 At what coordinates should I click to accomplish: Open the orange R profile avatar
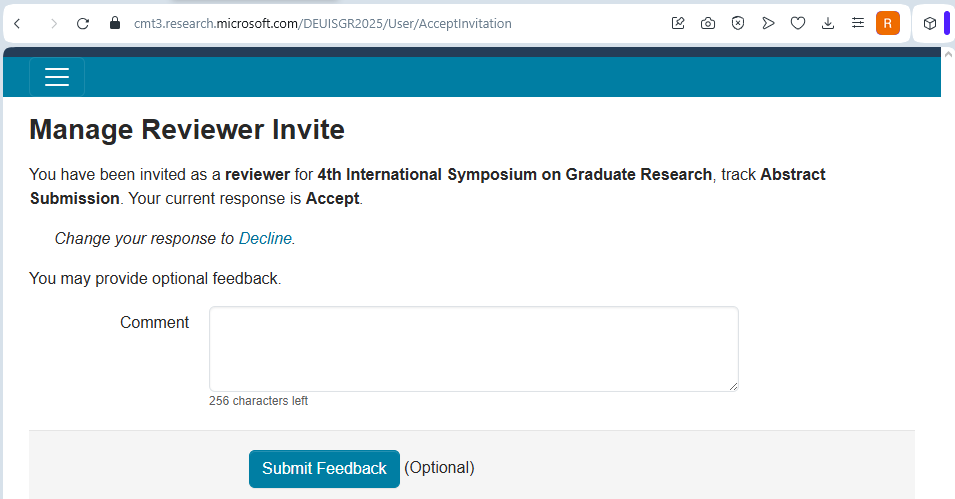tap(887, 23)
